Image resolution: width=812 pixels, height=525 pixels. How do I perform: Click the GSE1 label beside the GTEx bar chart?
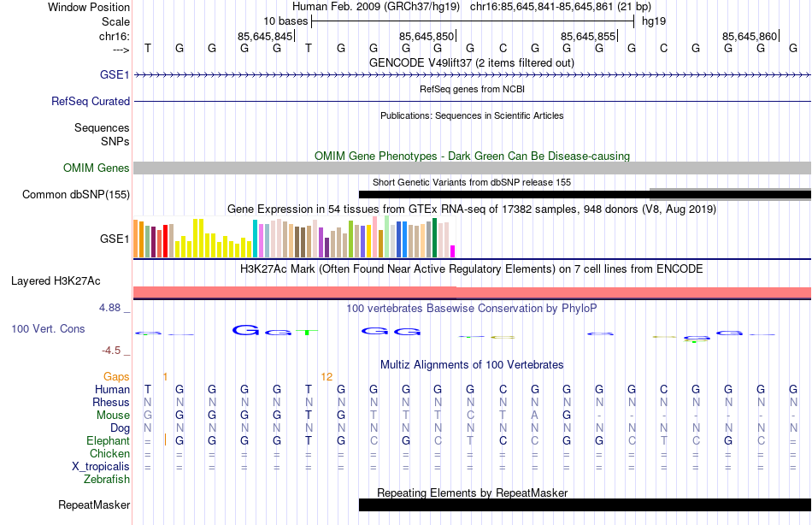(115, 239)
